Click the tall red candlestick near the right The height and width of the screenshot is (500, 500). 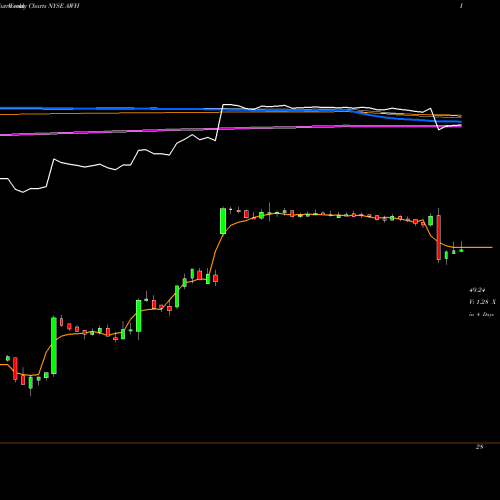pos(439,236)
